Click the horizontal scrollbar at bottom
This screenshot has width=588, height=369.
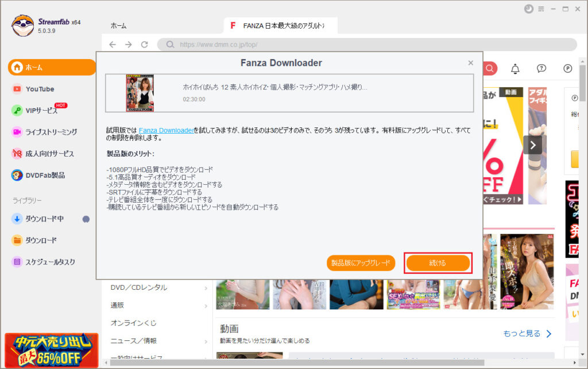pyautogui.click(x=296, y=363)
